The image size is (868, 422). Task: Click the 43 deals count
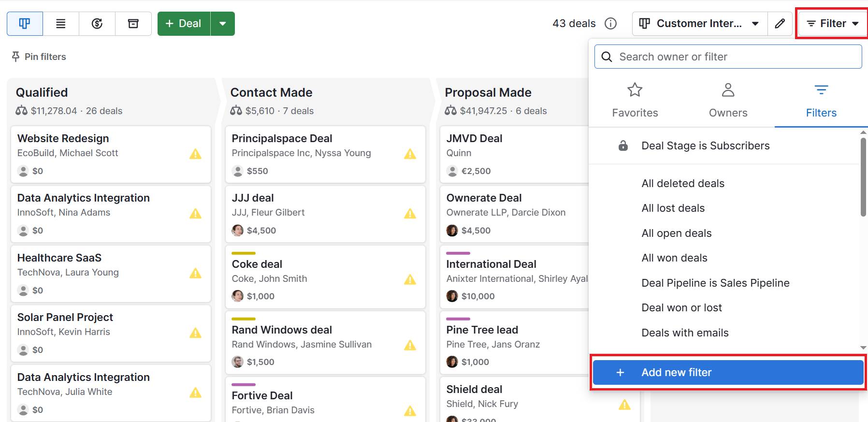click(574, 24)
